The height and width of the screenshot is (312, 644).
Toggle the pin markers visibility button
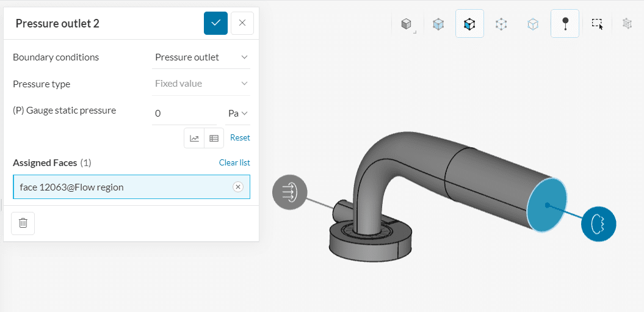(x=565, y=24)
